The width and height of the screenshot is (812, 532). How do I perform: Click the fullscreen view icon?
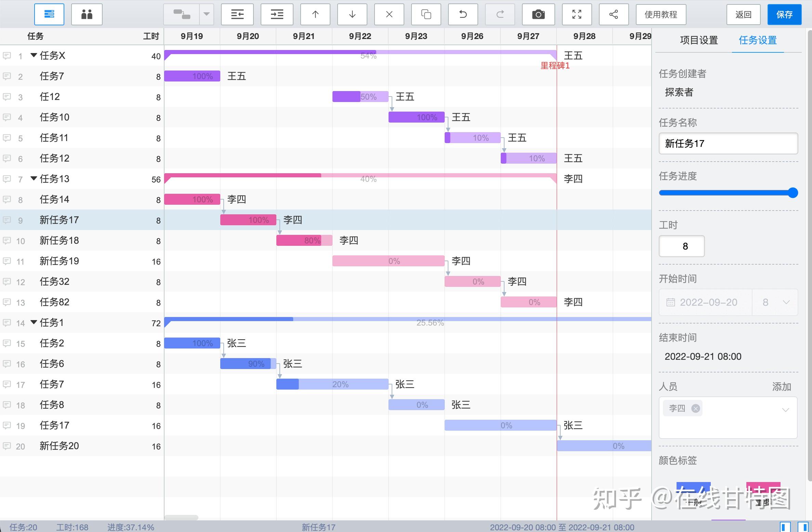pos(577,14)
